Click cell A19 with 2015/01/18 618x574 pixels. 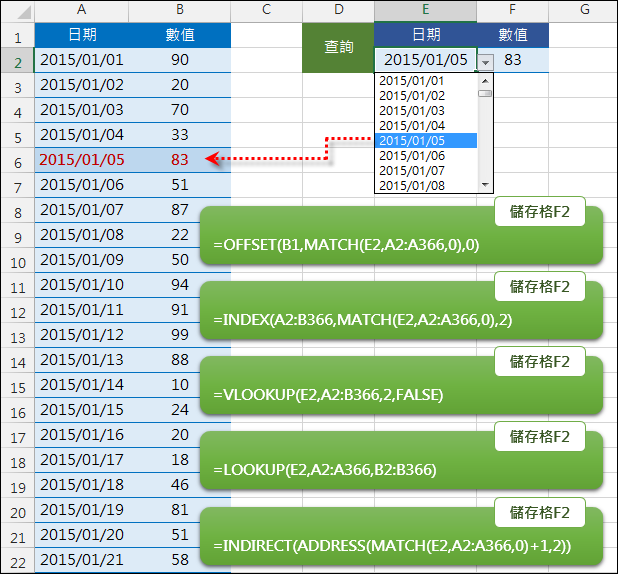click(x=82, y=485)
